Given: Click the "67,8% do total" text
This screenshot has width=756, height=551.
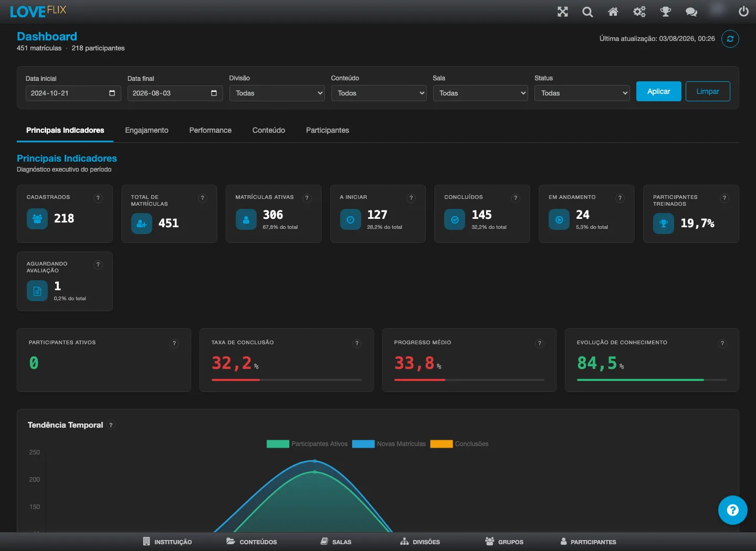Looking at the screenshot, I should 280,227.
